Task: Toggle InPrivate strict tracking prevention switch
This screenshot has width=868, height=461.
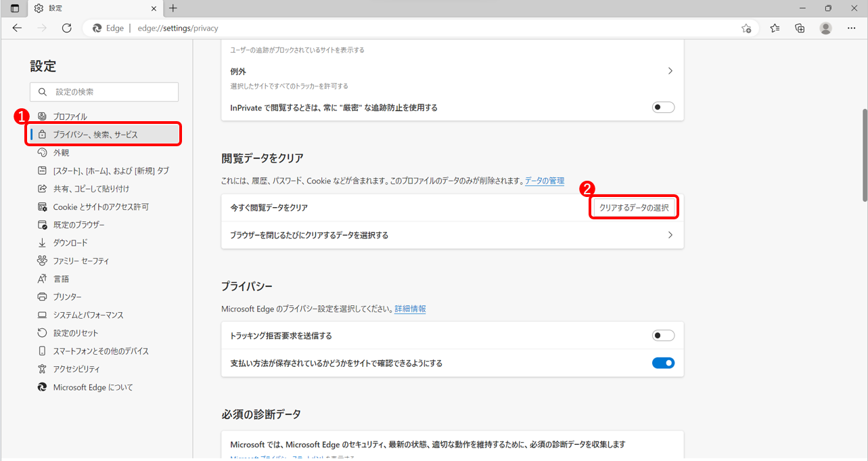Action: 663,107
